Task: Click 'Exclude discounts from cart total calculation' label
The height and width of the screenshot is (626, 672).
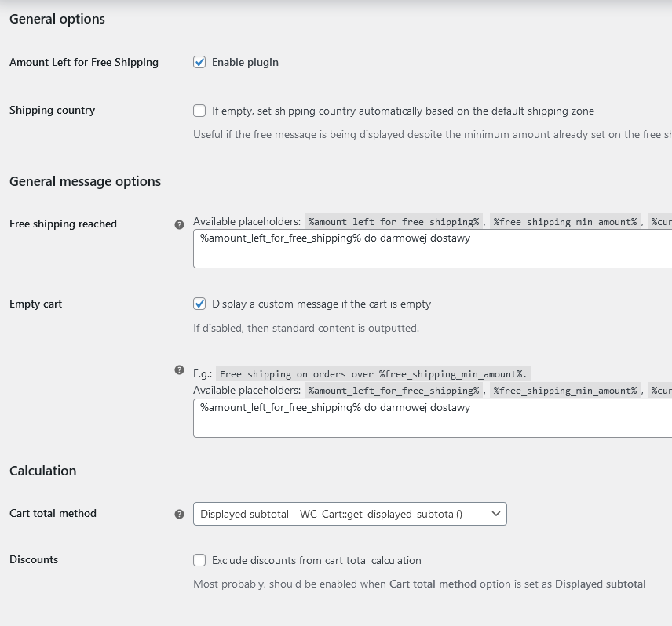Action: pyautogui.click(x=316, y=560)
